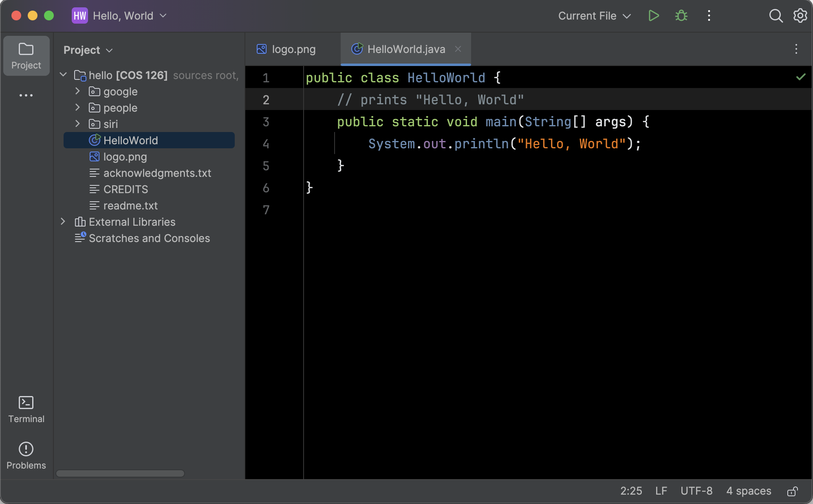This screenshot has width=813, height=504.
Task: Expand the google folder in project tree
Action: (x=78, y=91)
